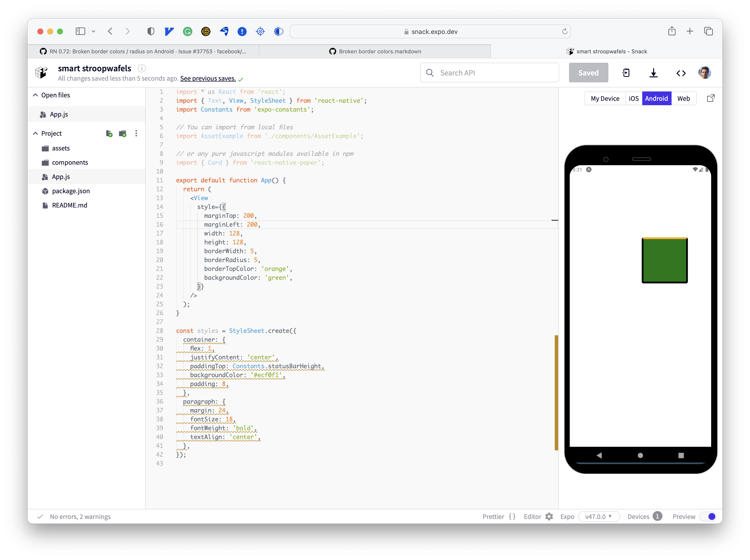The height and width of the screenshot is (560, 750).
Task: Download project as zip via download icon
Action: click(653, 72)
